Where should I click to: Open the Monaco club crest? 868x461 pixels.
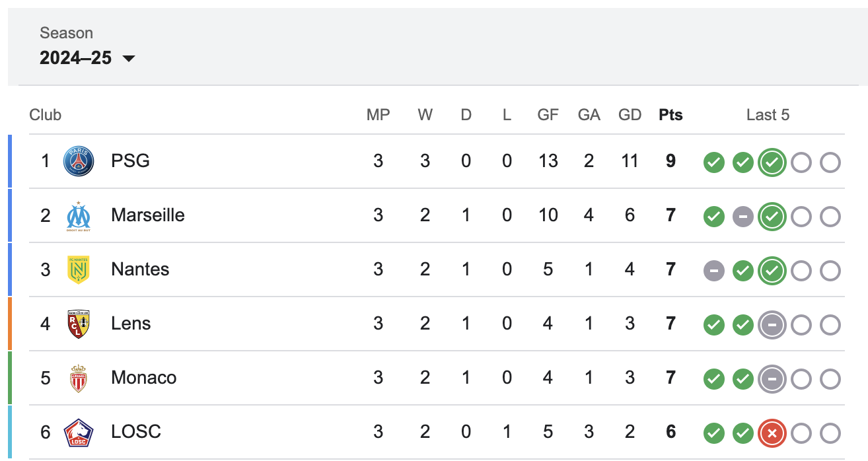point(79,378)
